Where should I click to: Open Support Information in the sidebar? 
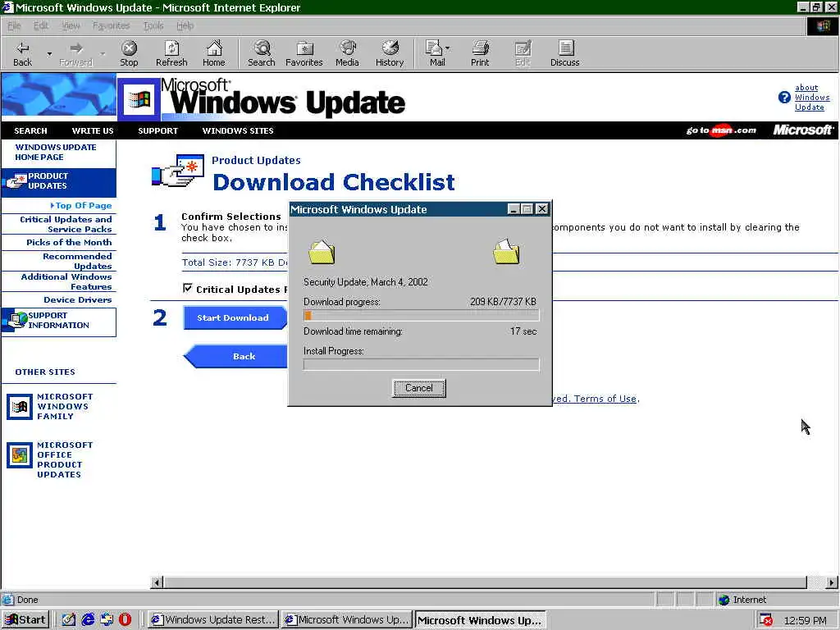58,322
